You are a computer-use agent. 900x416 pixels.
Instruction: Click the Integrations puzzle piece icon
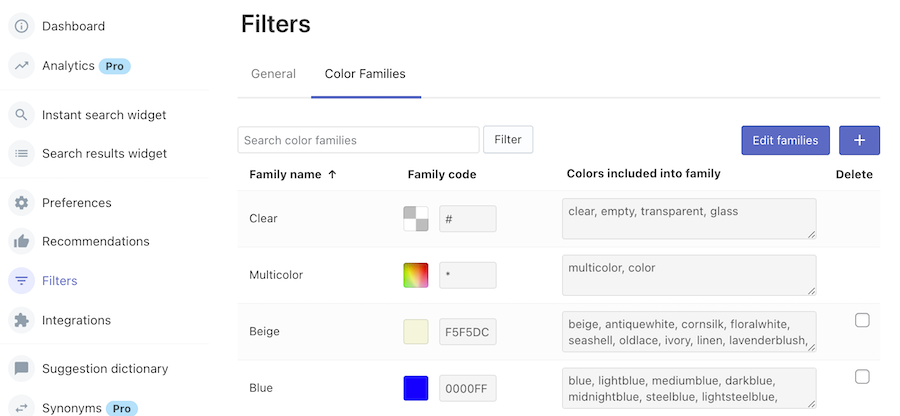[21, 321]
